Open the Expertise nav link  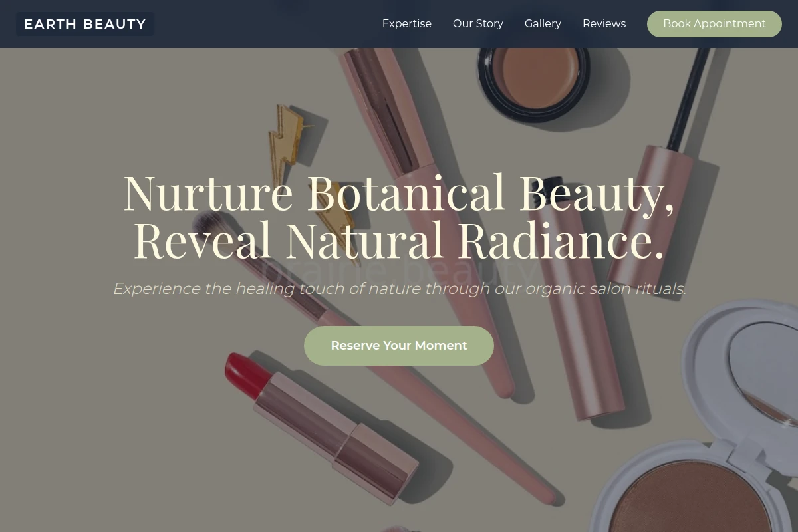pos(407,24)
